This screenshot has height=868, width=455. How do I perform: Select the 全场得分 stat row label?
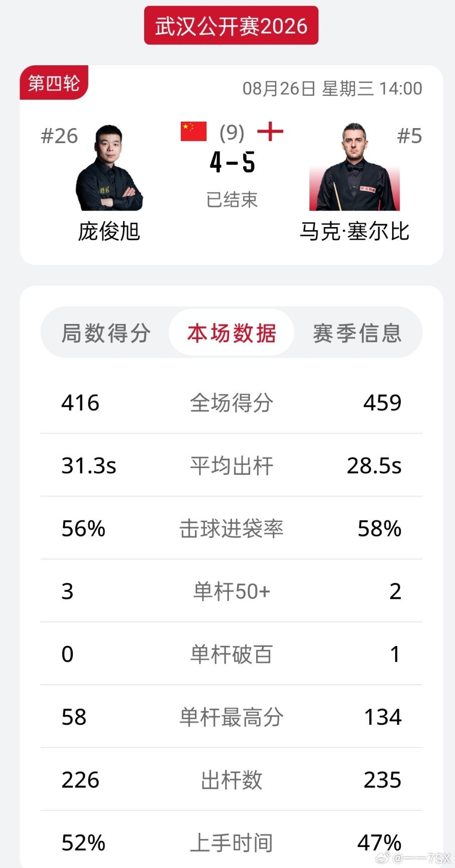(x=232, y=403)
